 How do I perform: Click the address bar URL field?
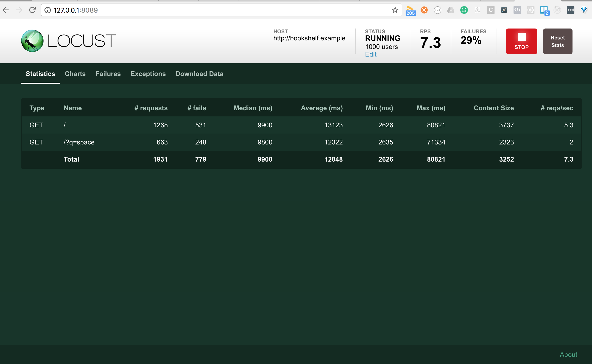217,10
